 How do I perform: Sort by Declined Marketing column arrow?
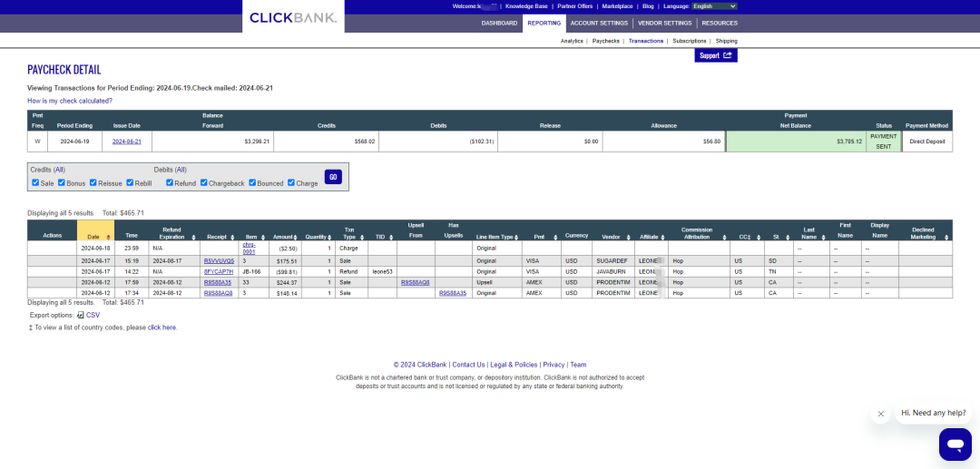pyautogui.click(x=947, y=238)
